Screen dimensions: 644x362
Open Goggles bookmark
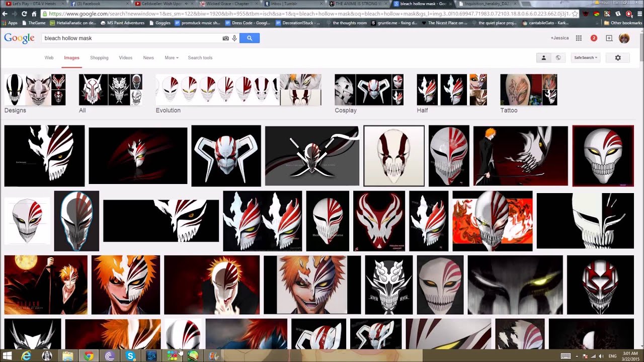click(x=159, y=23)
